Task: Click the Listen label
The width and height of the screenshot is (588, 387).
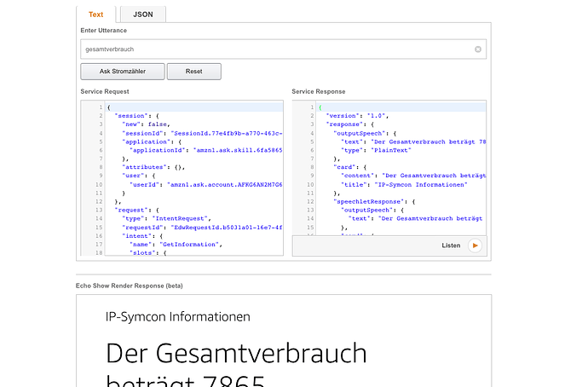Action: tap(451, 245)
